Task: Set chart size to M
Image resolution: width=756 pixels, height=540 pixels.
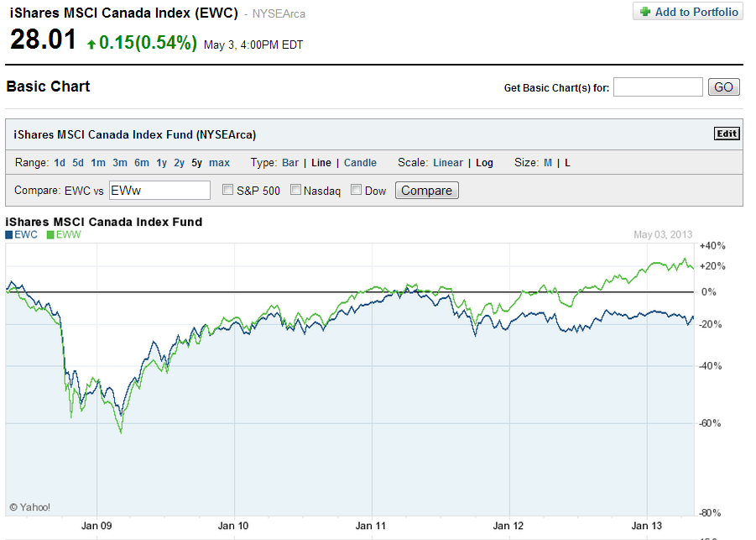Action: tap(548, 163)
